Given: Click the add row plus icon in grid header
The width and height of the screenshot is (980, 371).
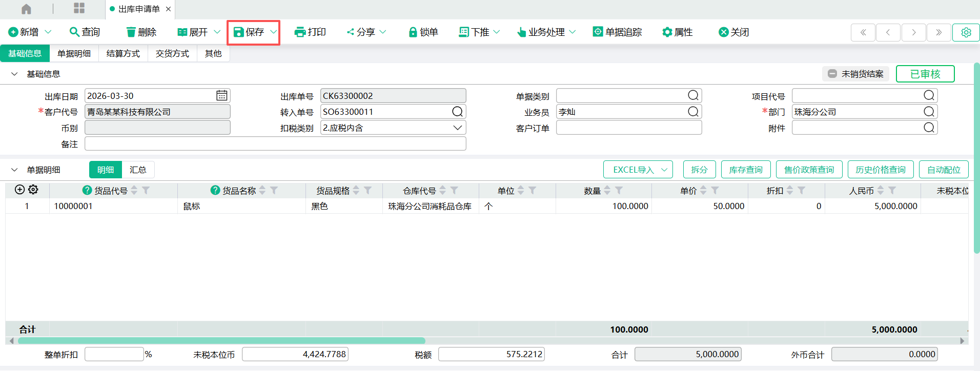Looking at the screenshot, I should click(19, 190).
